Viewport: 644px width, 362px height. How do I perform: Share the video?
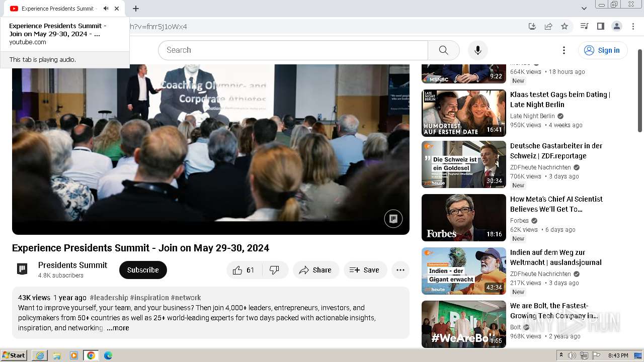(x=315, y=270)
